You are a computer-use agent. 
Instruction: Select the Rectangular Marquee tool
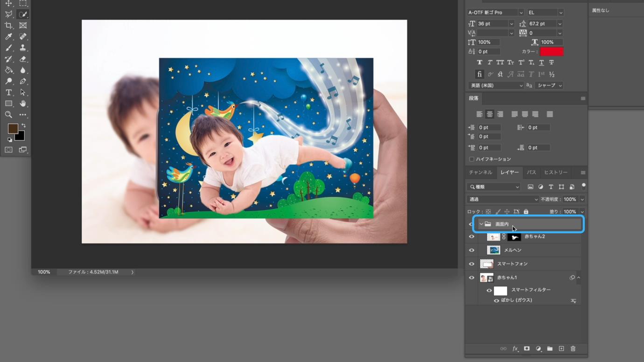tap(23, 3)
